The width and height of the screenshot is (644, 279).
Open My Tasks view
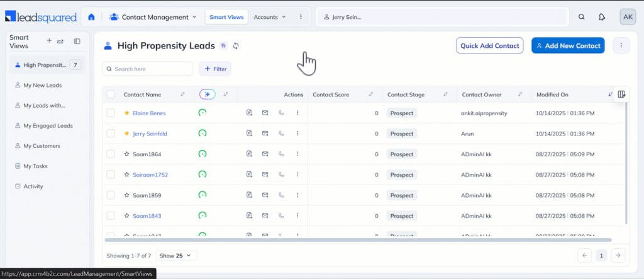(35, 166)
